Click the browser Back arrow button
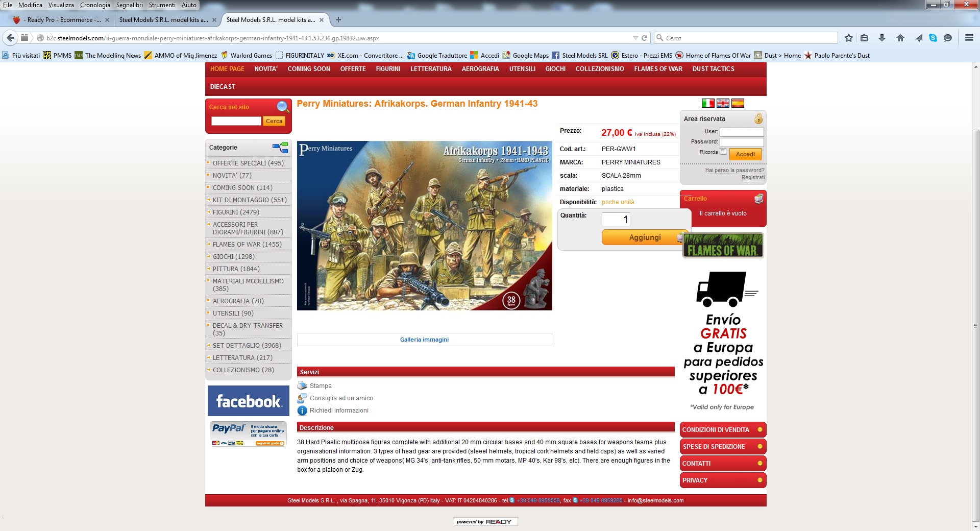Image resolution: width=980 pixels, height=531 pixels. pos(10,38)
